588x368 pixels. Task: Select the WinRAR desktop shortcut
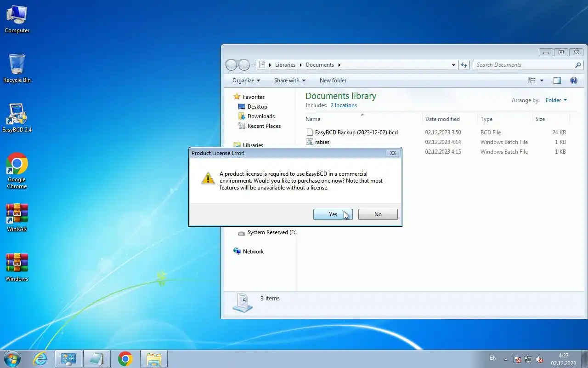coord(17,218)
